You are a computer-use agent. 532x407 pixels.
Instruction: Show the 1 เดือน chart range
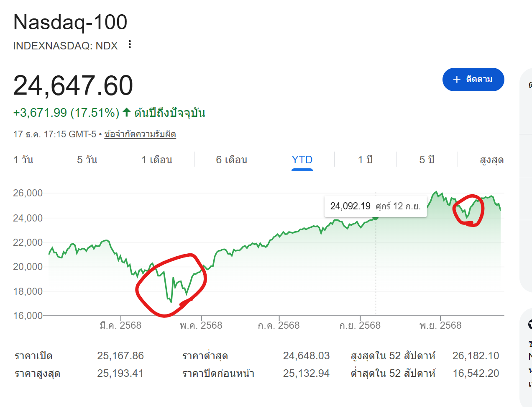coord(157,160)
